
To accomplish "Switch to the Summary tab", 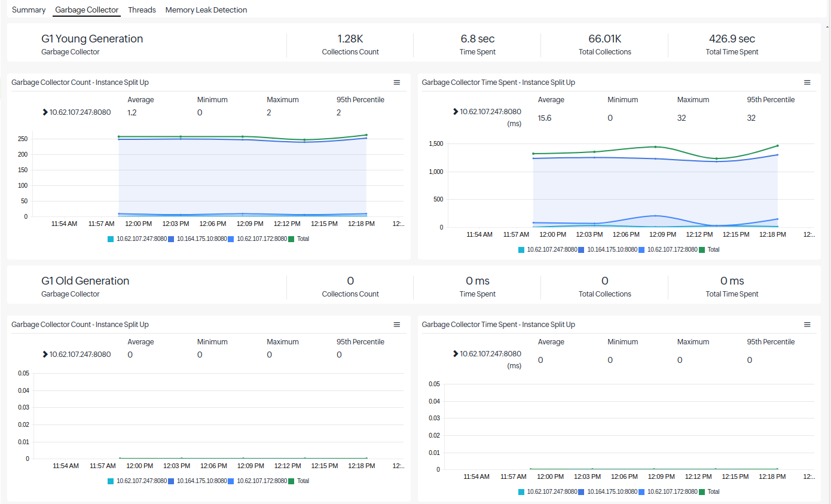I will pyautogui.click(x=29, y=10).
